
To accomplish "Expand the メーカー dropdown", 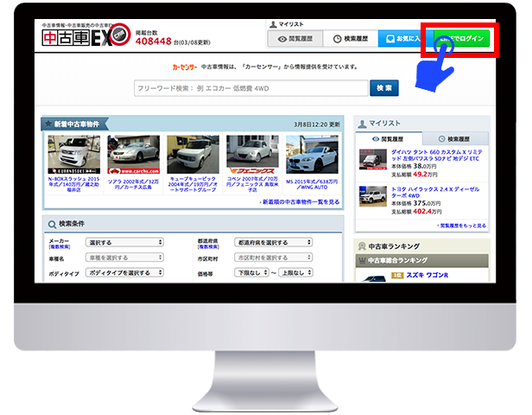I will (124, 243).
